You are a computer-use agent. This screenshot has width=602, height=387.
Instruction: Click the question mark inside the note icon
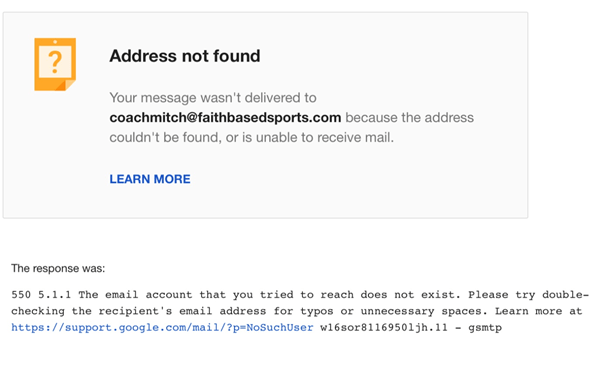55,61
